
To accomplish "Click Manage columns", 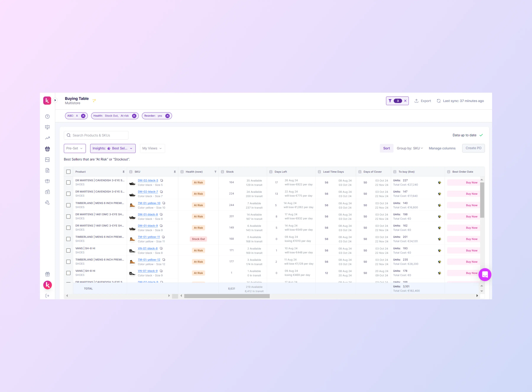I will click(x=442, y=148).
